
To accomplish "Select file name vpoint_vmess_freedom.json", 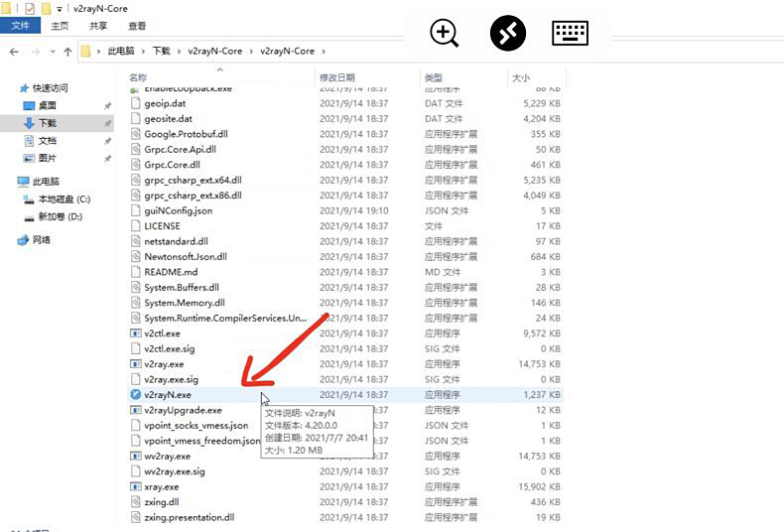I will [202, 441].
